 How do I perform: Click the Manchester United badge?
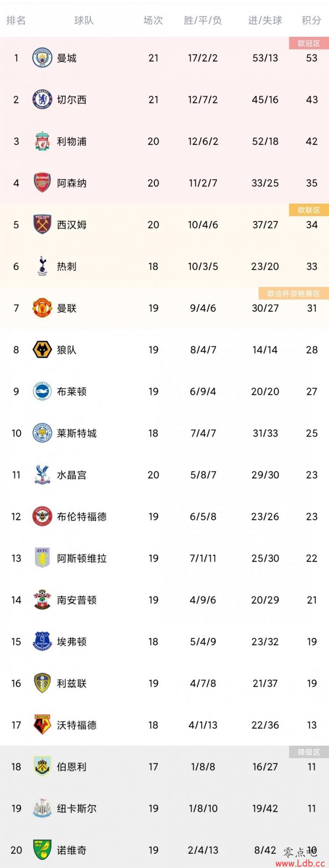pyautogui.click(x=43, y=308)
